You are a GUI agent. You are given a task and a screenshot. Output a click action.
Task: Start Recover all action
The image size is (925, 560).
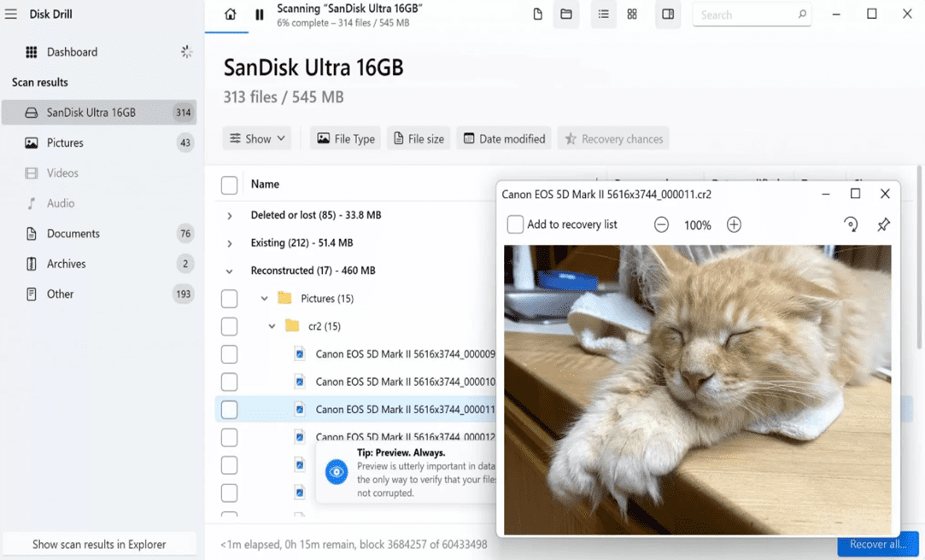tap(877, 544)
